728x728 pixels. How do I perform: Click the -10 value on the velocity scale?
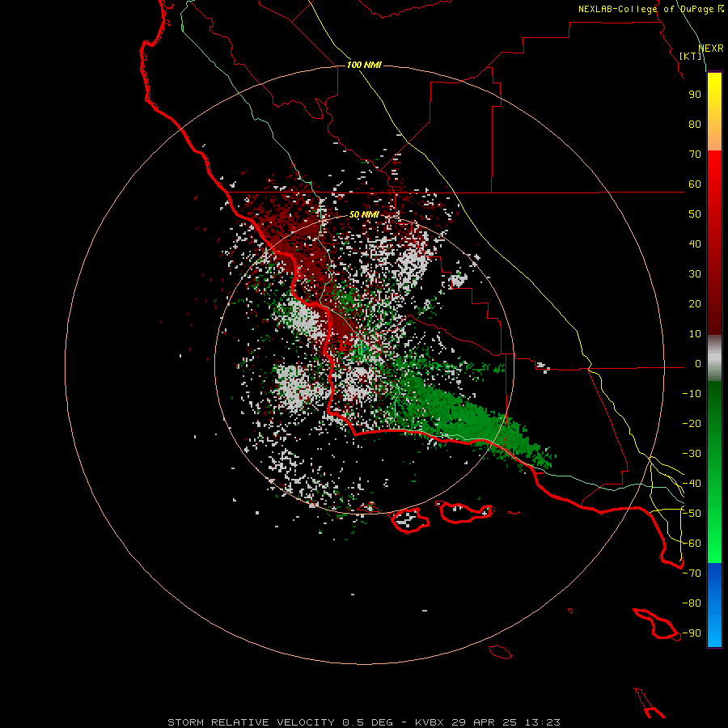tap(692, 394)
